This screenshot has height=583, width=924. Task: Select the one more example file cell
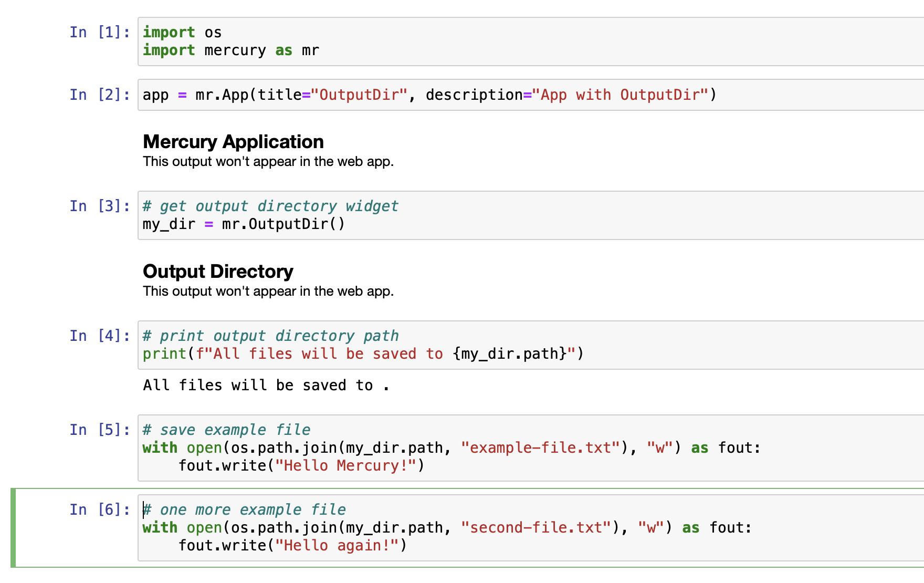[x=367, y=527]
